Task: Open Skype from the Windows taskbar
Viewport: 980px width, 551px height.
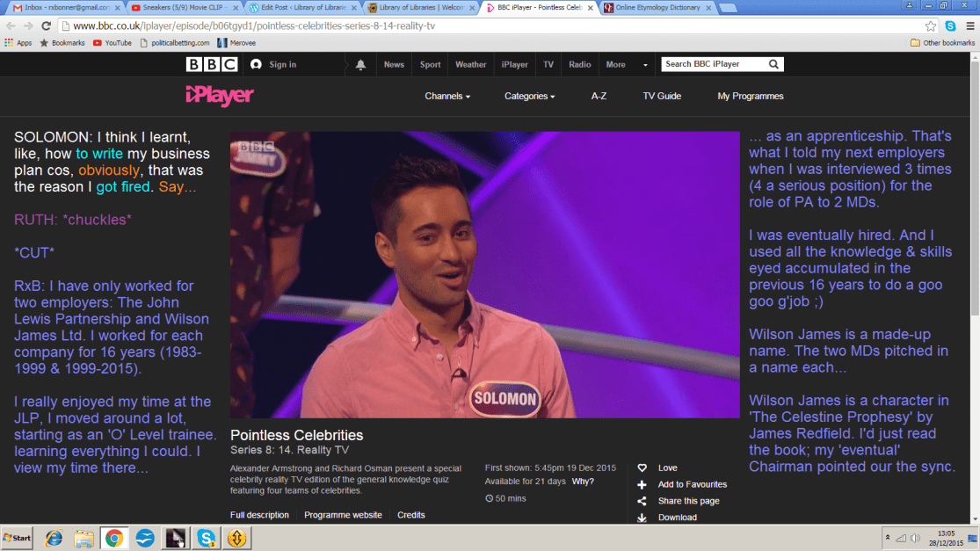Action: click(207, 537)
